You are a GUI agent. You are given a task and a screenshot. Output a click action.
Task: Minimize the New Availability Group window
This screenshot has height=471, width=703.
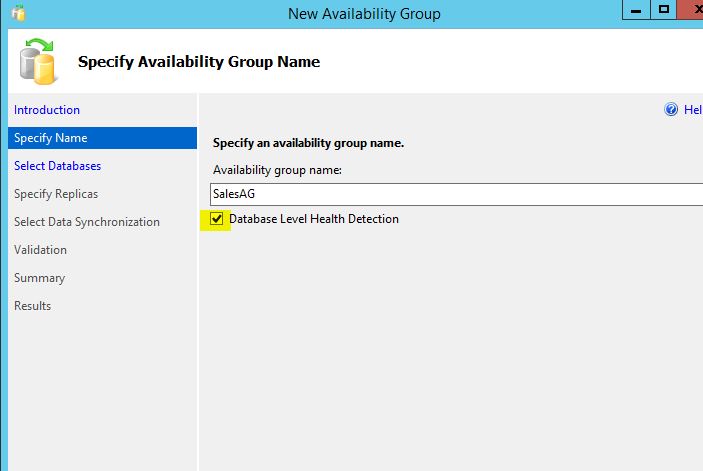click(635, 11)
